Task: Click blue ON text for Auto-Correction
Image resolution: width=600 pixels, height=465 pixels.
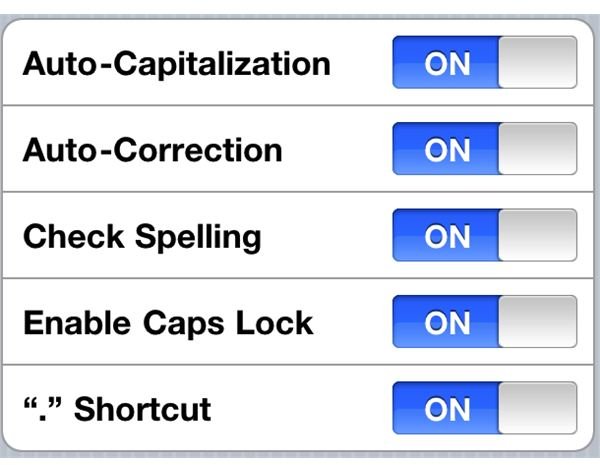Action: tap(447, 150)
